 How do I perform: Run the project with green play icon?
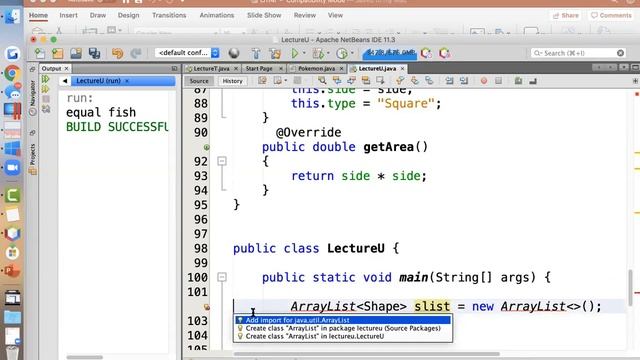(294, 53)
